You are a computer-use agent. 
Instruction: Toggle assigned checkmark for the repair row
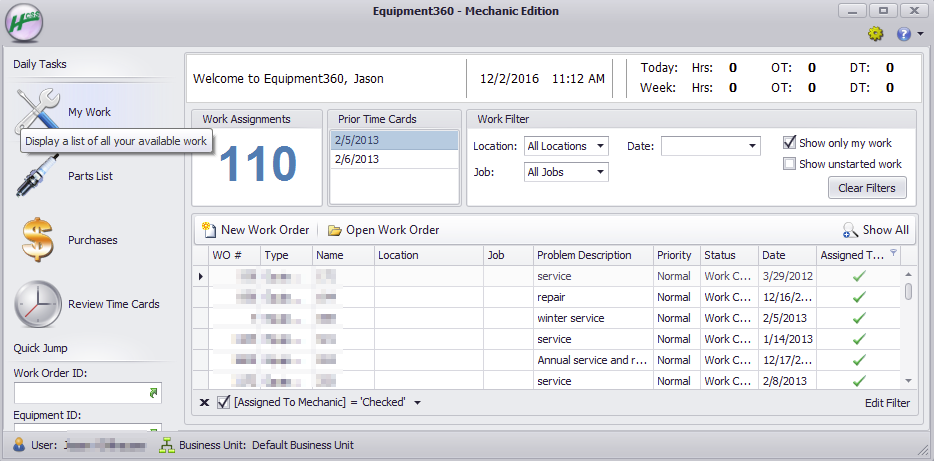coord(858,297)
